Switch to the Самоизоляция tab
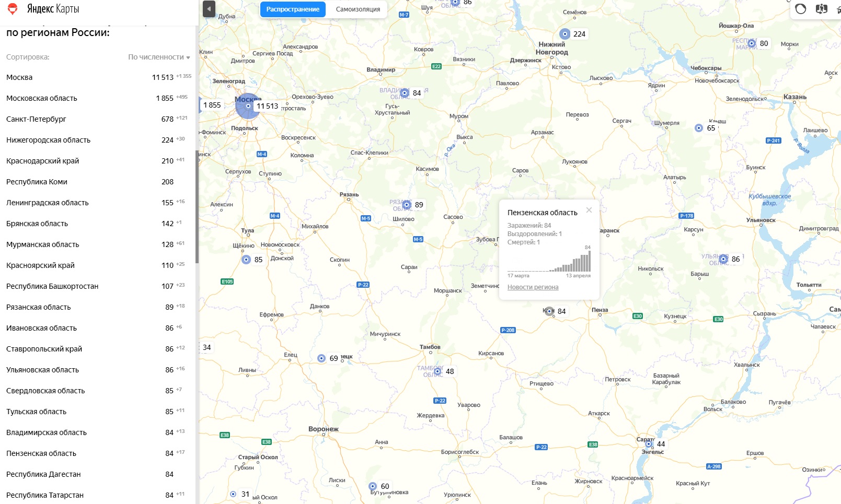The width and height of the screenshot is (841, 504). click(358, 9)
